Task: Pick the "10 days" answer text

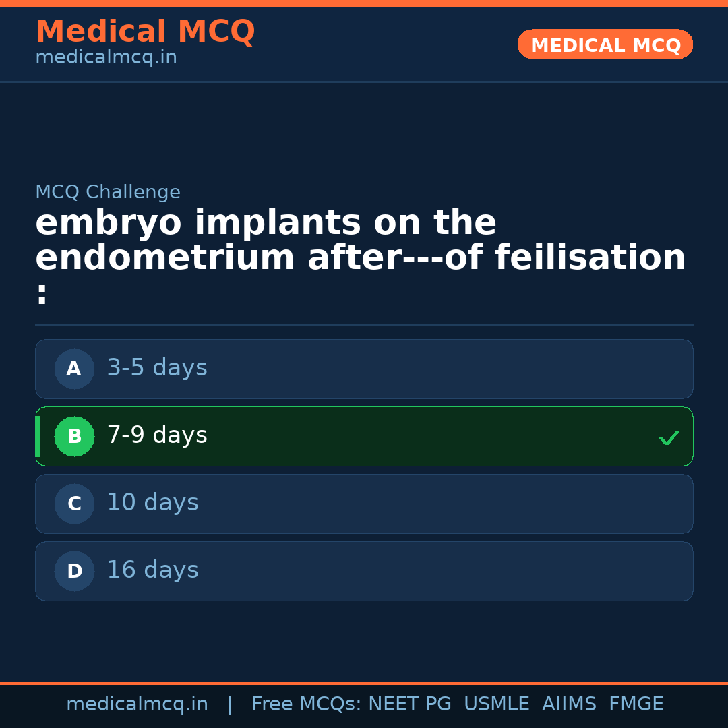Action: point(152,503)
